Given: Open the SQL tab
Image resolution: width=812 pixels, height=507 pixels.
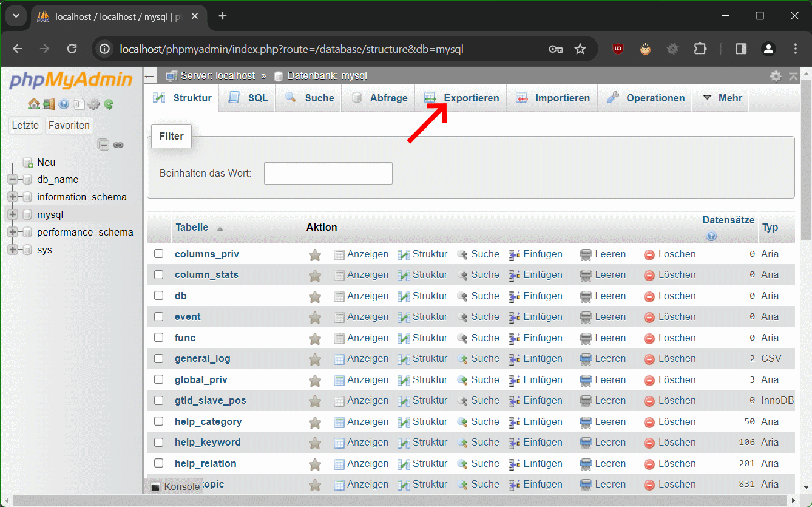Looking at the screenshot, I should pos(249,98).
